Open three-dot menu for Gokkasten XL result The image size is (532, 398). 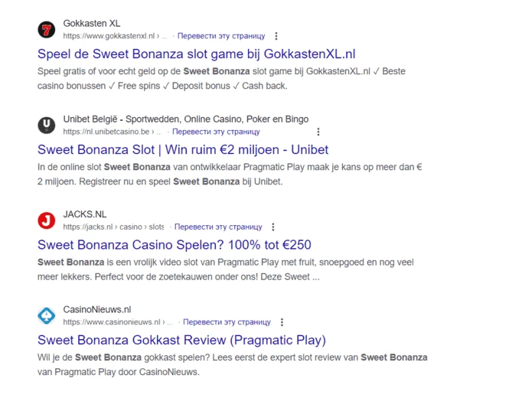pos(276,36)
